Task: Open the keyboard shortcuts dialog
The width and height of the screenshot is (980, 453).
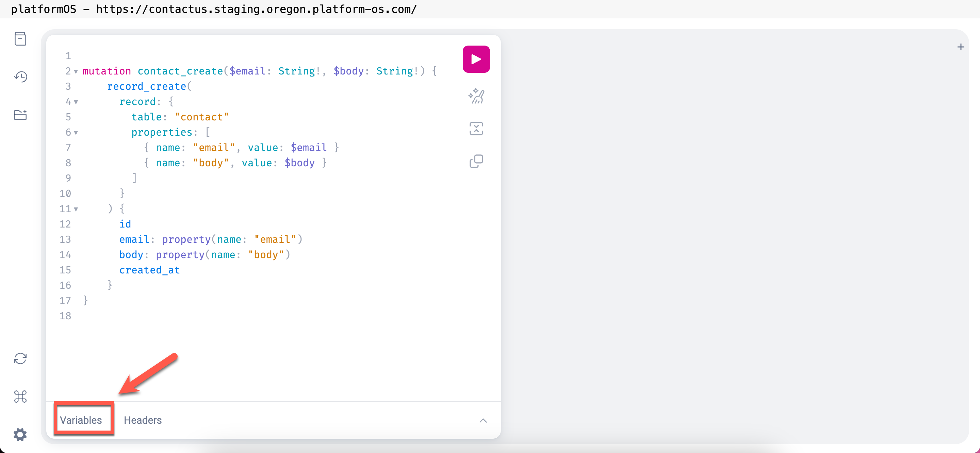Action: click(x=20, y=396)
